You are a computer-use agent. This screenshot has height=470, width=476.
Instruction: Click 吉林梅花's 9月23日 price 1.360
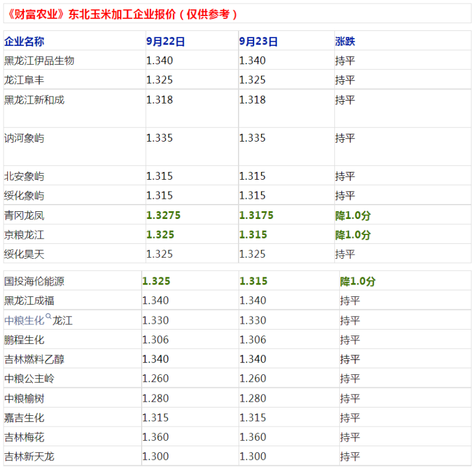(252, 437)
